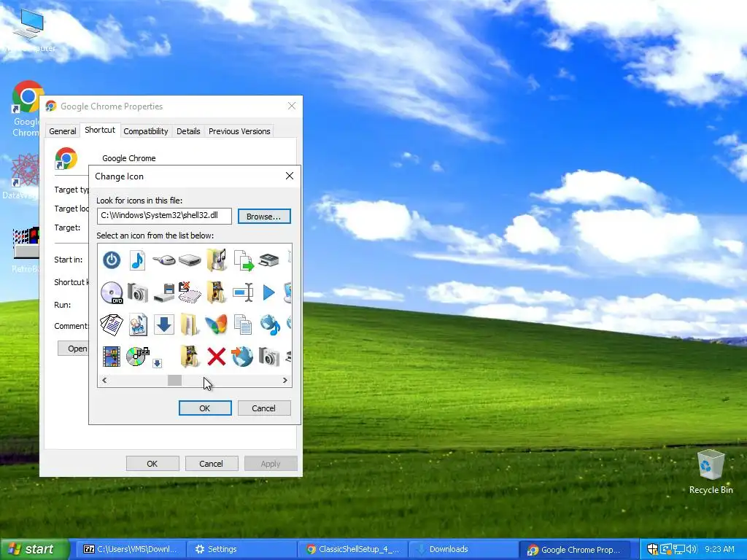The width and height of the screenshot is (747, 560).
Task: Click the security shield tray icon
Action: click(652, 549)
